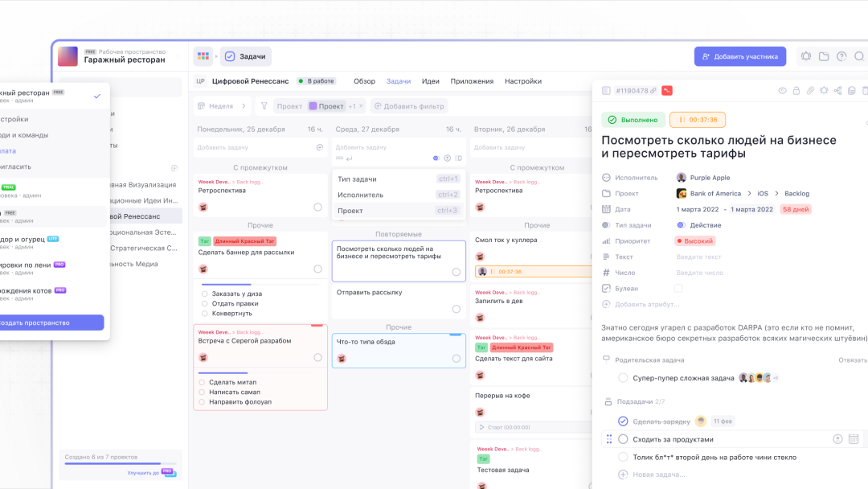This screenshot has width=868, height=489.
Task: Open the folder icon in top bar
Action: (824, 56)
